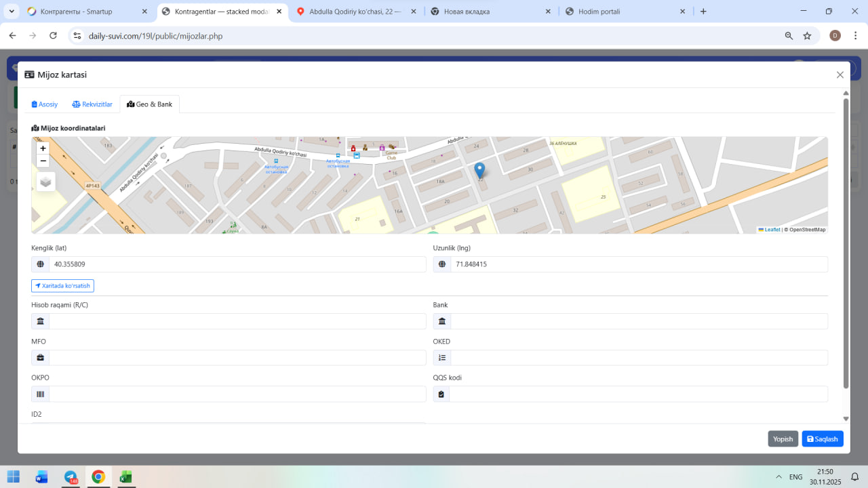Bookmark this page with star icon
The image size is (868, 488).
[807, 36]
